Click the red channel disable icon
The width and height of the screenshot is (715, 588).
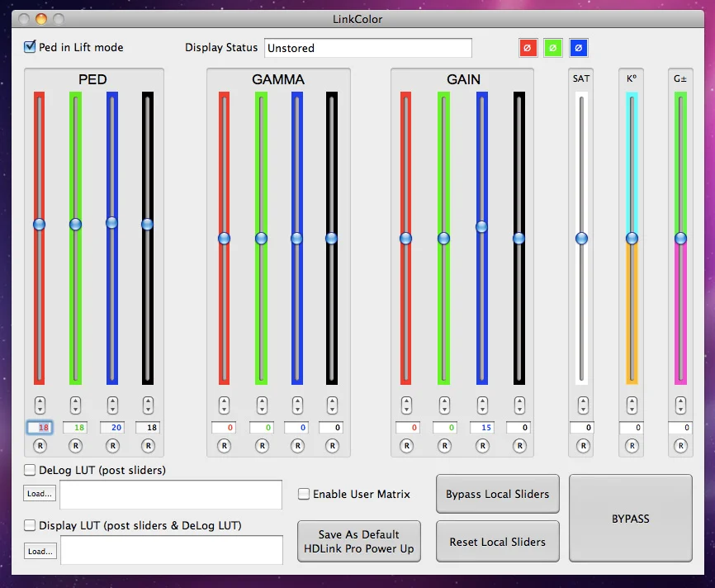(x=528, y=48)
